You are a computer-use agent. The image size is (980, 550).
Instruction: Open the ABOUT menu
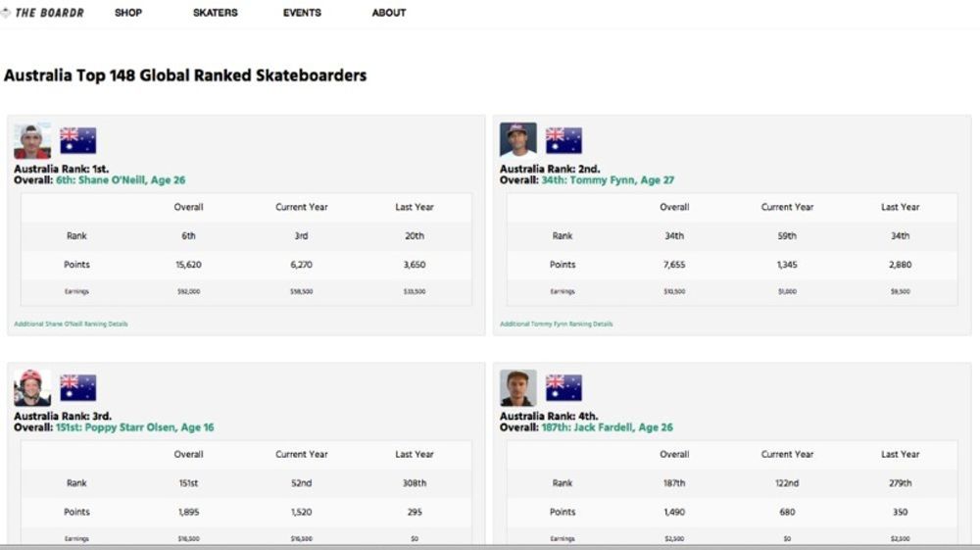click(x=389, y=13)
